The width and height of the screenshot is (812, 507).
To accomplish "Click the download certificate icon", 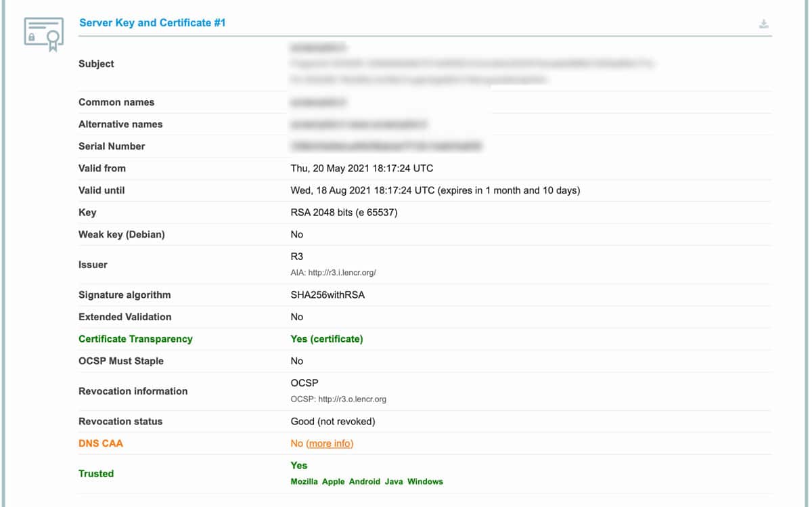I will pos(763,24).
